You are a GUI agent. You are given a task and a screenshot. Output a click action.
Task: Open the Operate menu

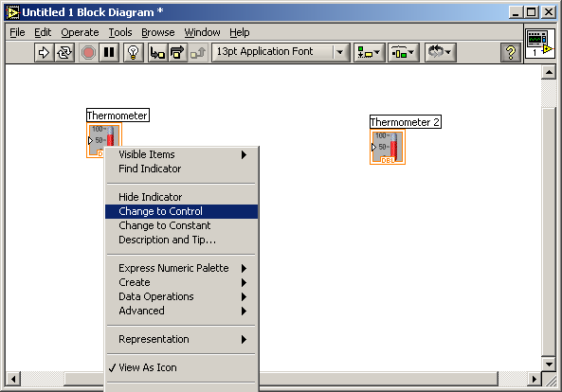click(x=80, y=32)
